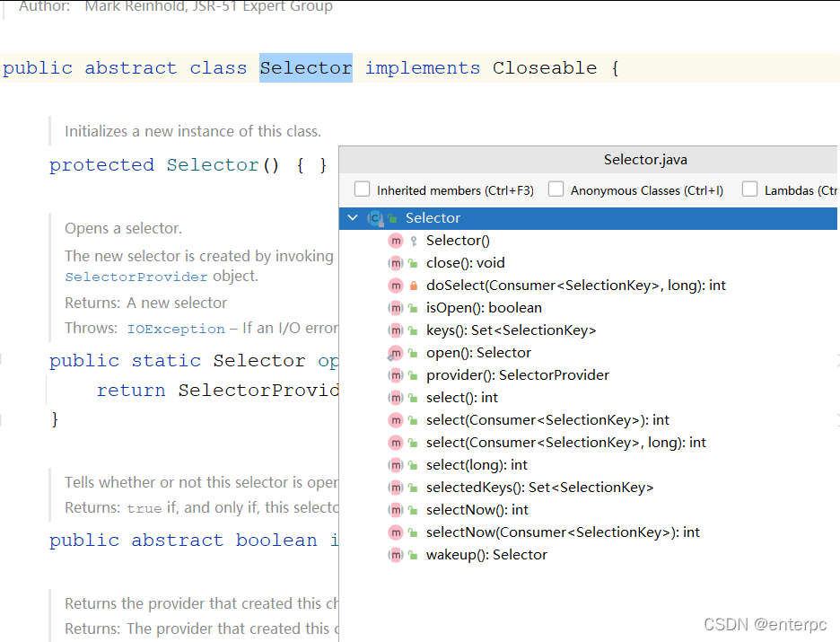Select 'wakeup(): Selector' method entry
The height and width of the screenshot is (642, 840).
486,555
